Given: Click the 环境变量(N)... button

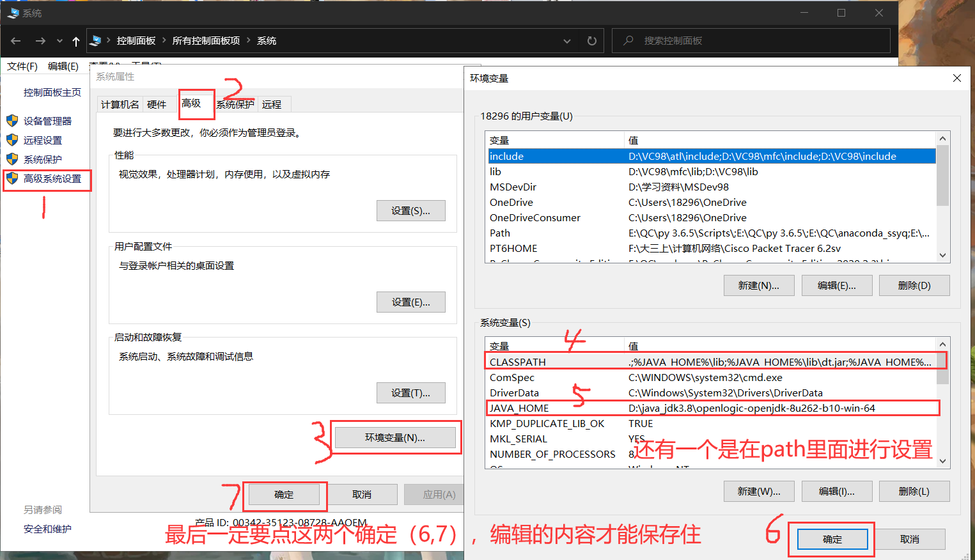Looking at the screenshot, I should [x=395, y=437].
